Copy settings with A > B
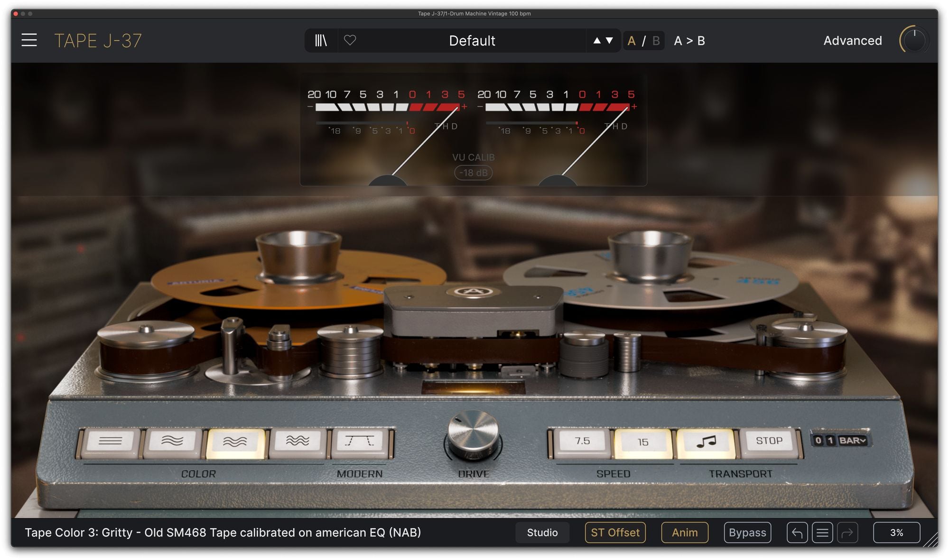The image size is (949, 560). 689,41
